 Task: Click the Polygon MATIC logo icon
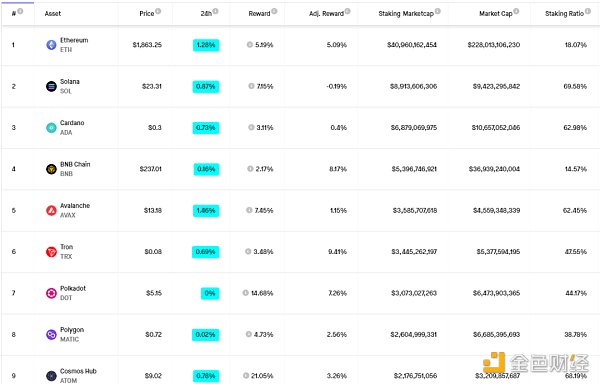51,335
